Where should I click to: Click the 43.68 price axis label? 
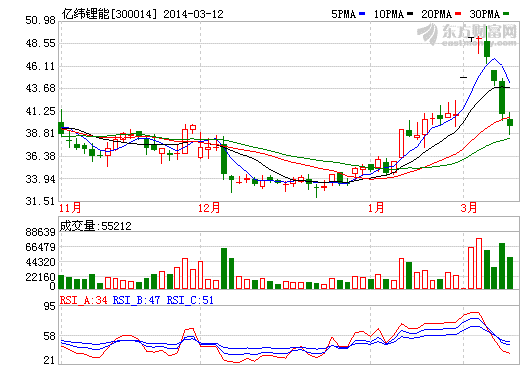pos(40,88)
